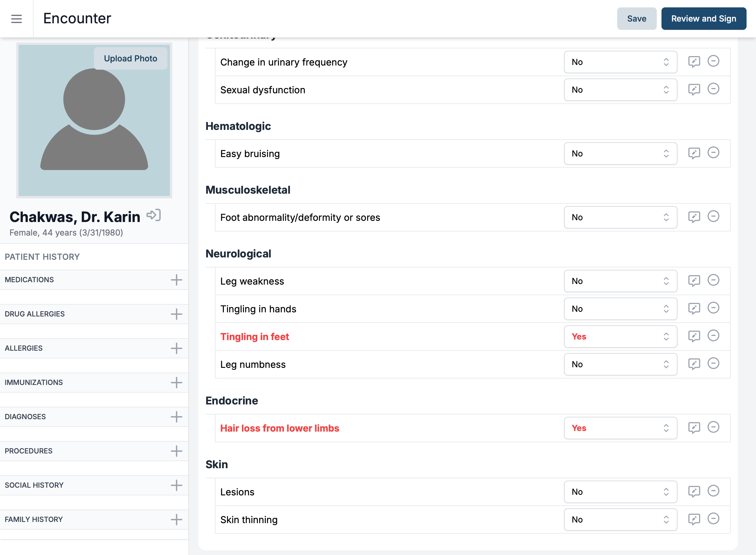Remove the Skin thinning row

(713, 519)
